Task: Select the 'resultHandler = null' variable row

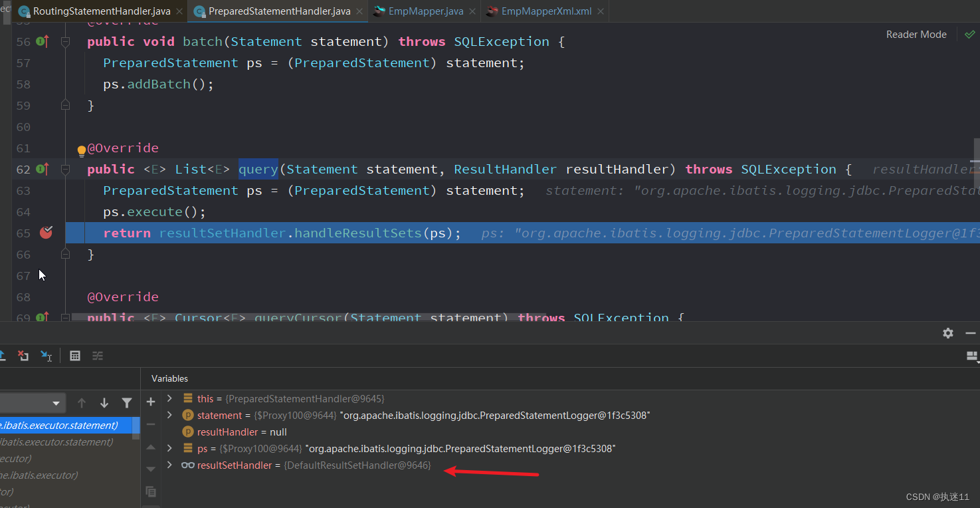Action: [x=570, y=432]
